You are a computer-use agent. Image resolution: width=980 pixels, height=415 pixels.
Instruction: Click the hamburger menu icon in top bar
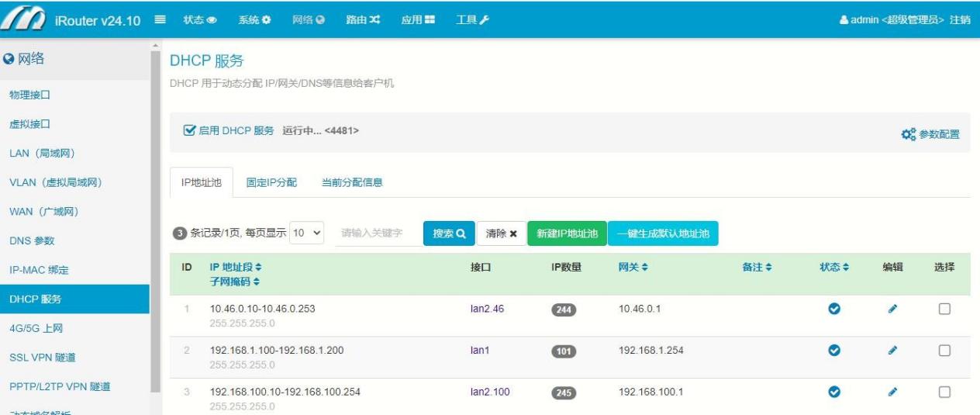(160, 19)
